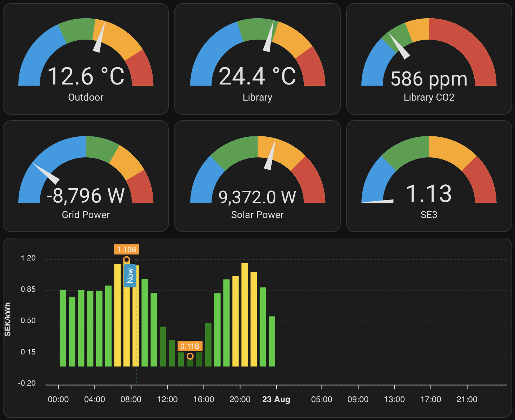The height and width of the screenshot is (420, 515).
Task: Open the Solar Power 9,372.0 W reading
Action: coord(257,197)
